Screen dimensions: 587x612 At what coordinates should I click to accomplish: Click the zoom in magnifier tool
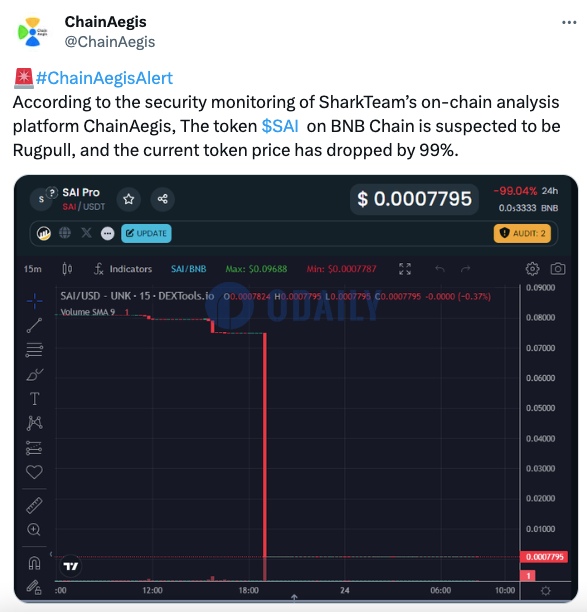click(34, 530)
